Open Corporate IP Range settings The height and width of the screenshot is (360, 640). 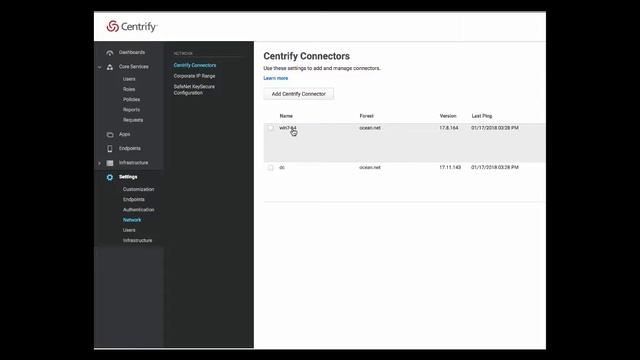pos(194,76)
